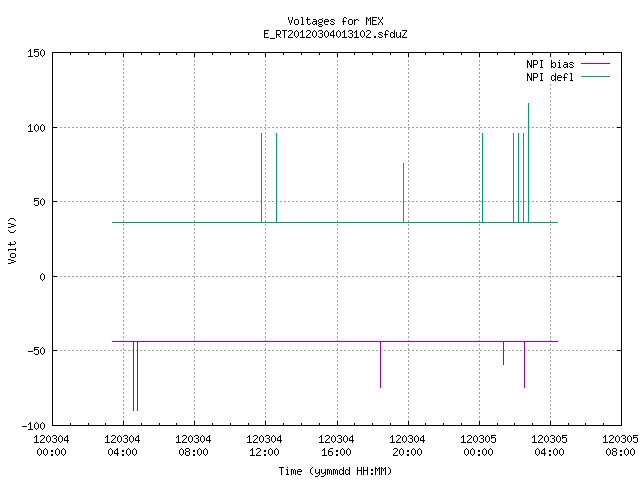Click the x-axis label 120304 00:00
Screen dimensions: 640x480
[51, 445]
